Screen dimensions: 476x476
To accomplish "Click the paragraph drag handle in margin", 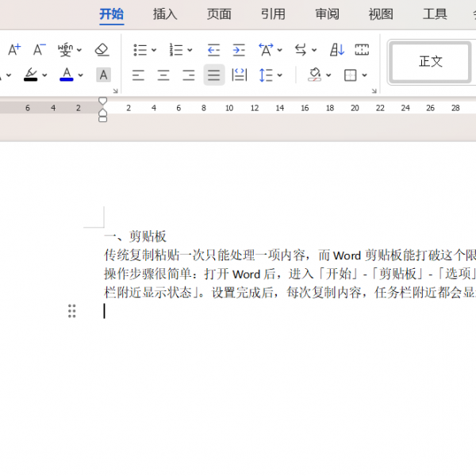I will [x=72, y=311].
